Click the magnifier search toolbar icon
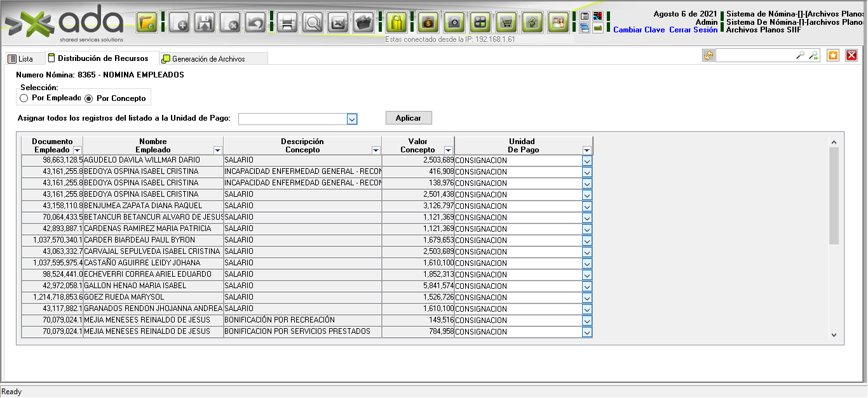The image size is (868, 398). click(313, 23)
